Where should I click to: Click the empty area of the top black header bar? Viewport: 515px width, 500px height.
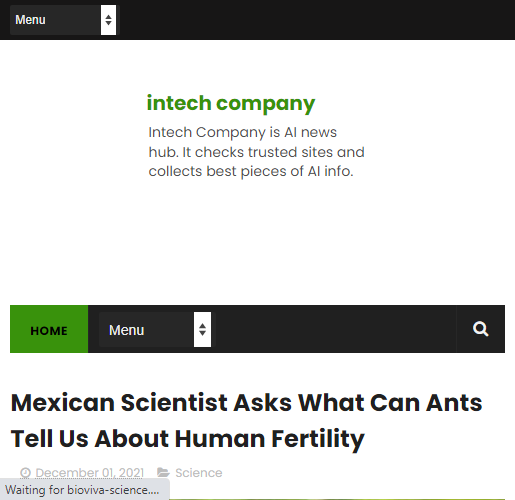pyautogui.click(x=317, y=20)
